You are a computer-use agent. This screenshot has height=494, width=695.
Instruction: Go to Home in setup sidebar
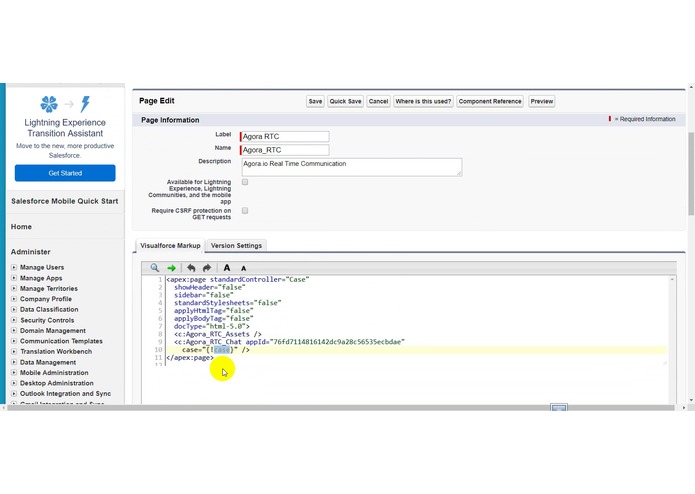[x=21, y=227]
